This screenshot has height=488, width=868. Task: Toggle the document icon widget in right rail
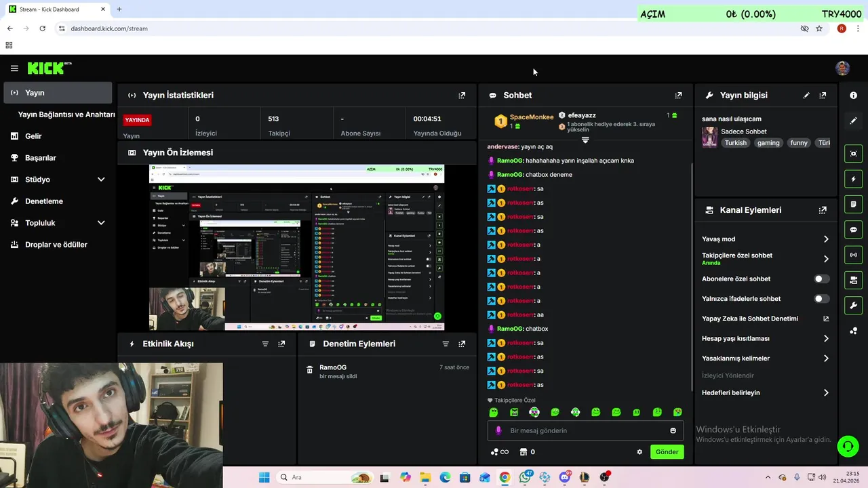tap(853, 204)
